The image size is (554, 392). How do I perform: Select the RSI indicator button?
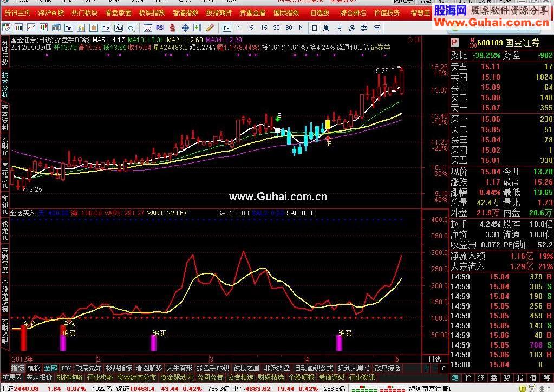(x=160, y=28)
